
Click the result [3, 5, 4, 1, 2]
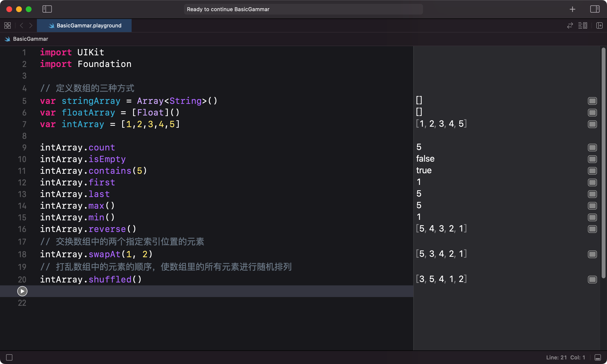pyautogui.click(x=441, y=279)
